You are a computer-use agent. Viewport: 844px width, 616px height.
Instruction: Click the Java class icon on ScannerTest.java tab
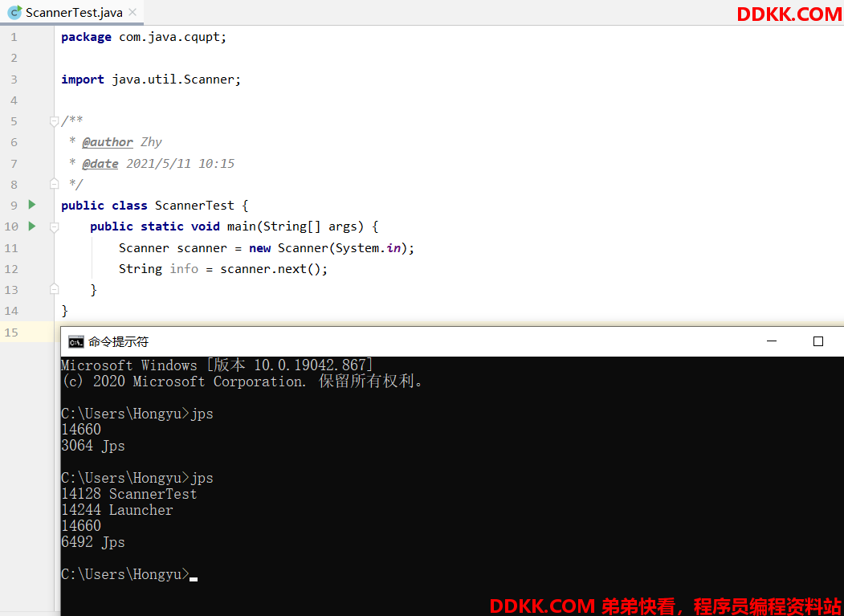click(15, 12)
